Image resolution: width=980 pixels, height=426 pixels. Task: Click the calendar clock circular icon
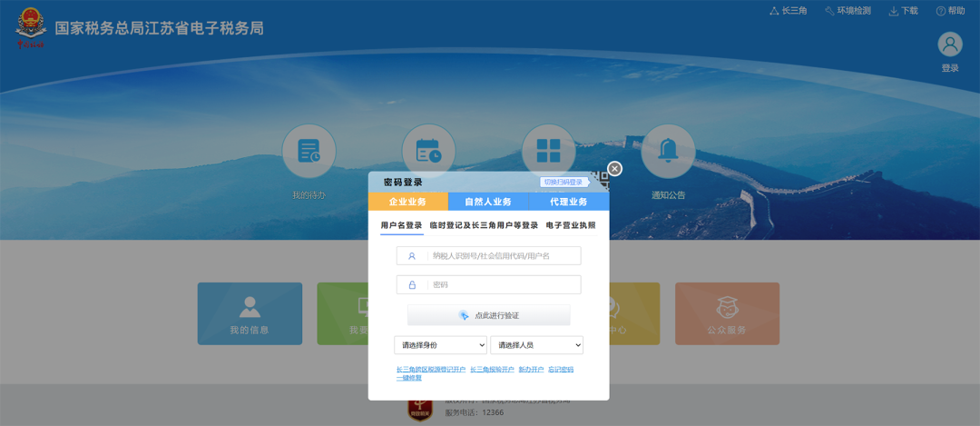pyautogui.click(x=428, y=152)
